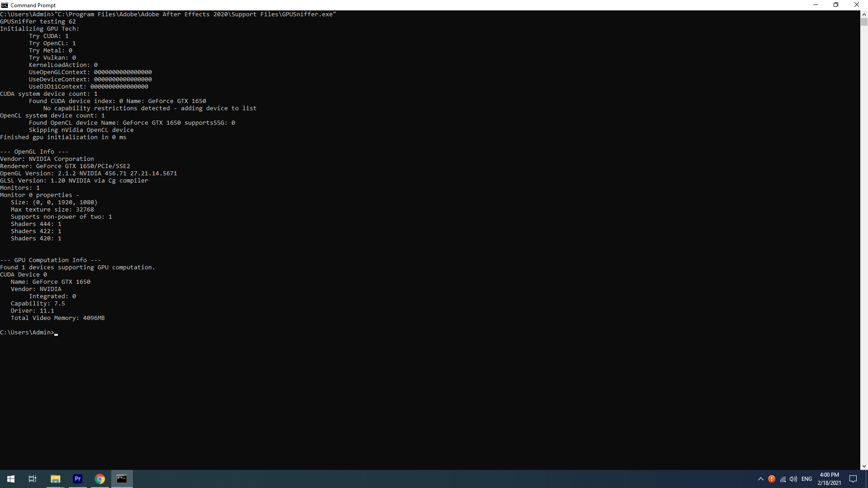Click the 'Shaders 422: 1' line
The height and width of the screenshot is (488, 868).
tap(36, 231)
